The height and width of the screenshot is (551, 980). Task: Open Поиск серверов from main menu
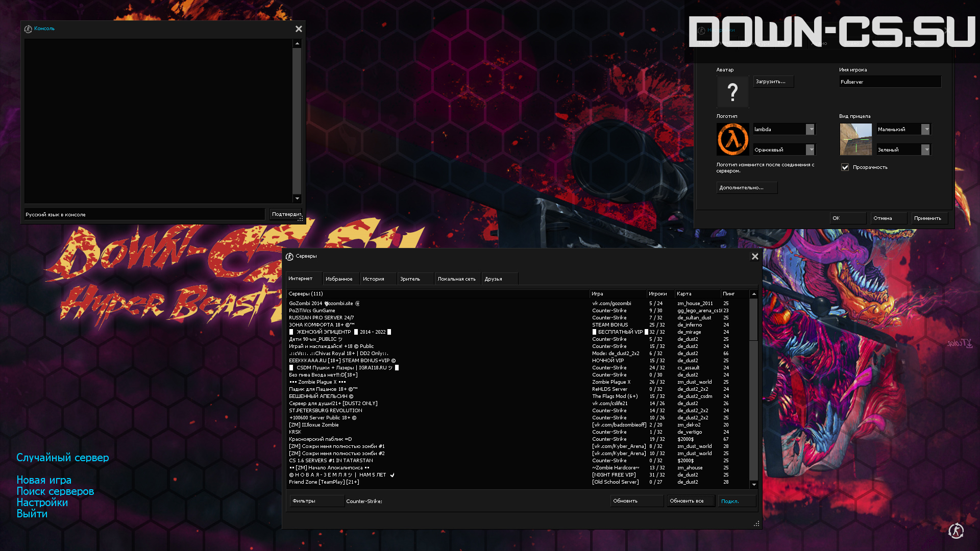tap(55, 491)
